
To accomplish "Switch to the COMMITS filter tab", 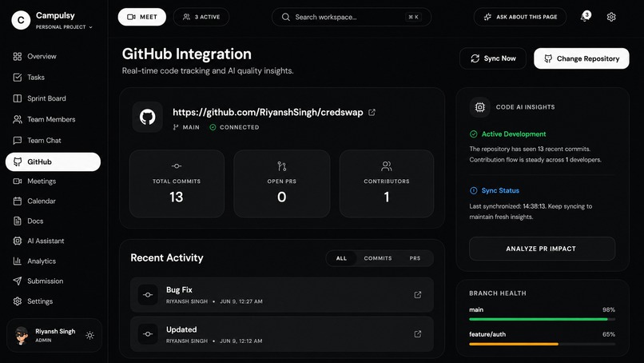I will (x=378, y=258).
